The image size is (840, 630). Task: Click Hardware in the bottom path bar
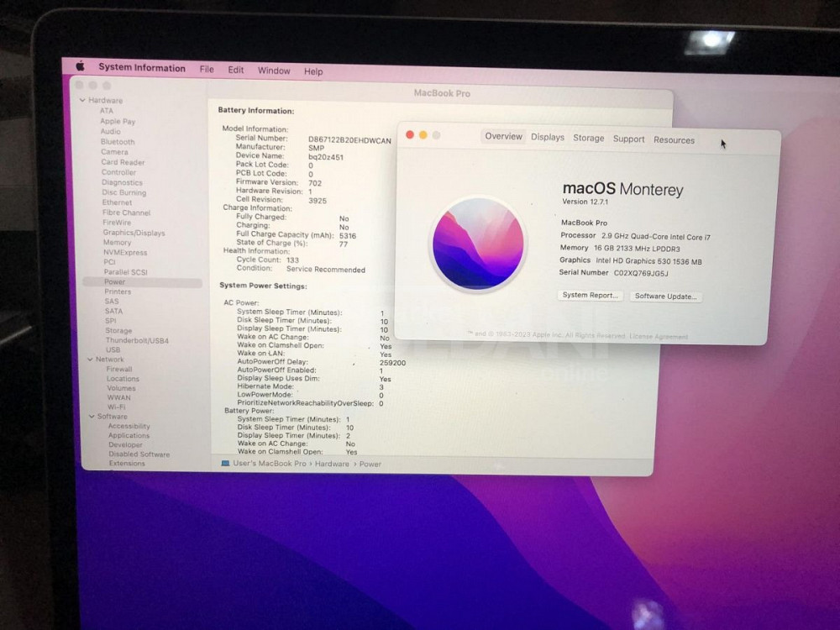pos(332,464)
